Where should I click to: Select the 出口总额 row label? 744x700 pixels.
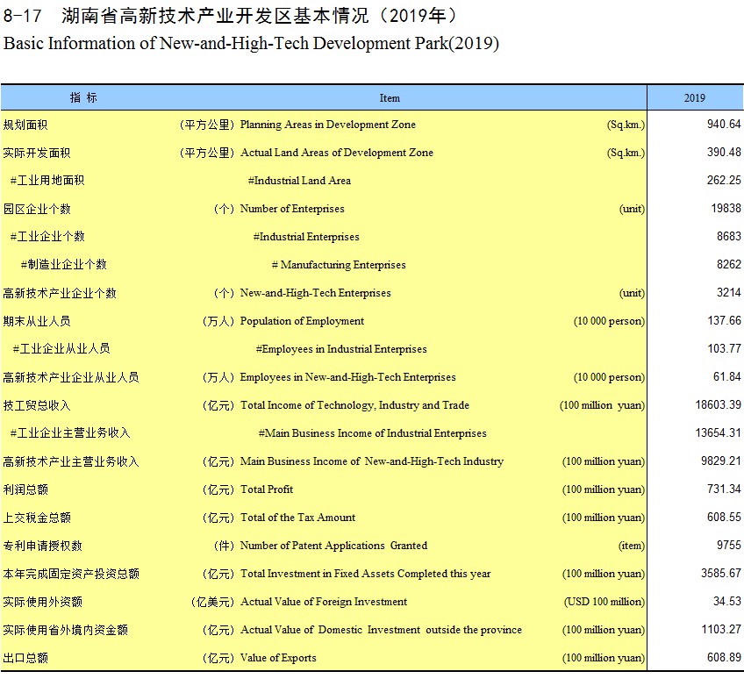pyautogui.click(x=25, y=658)
